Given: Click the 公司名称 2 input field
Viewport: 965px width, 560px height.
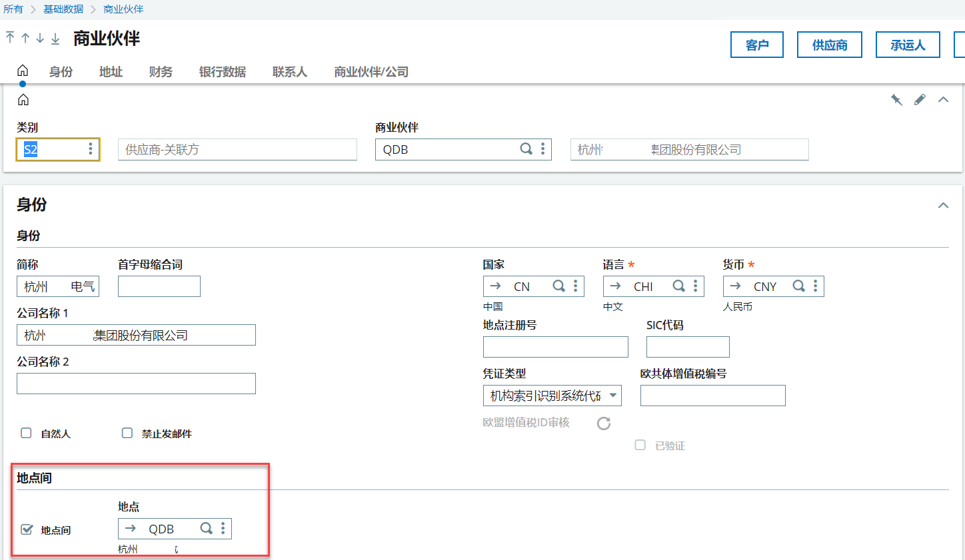Looking at the screenshot, I should (x=136, y=384).
